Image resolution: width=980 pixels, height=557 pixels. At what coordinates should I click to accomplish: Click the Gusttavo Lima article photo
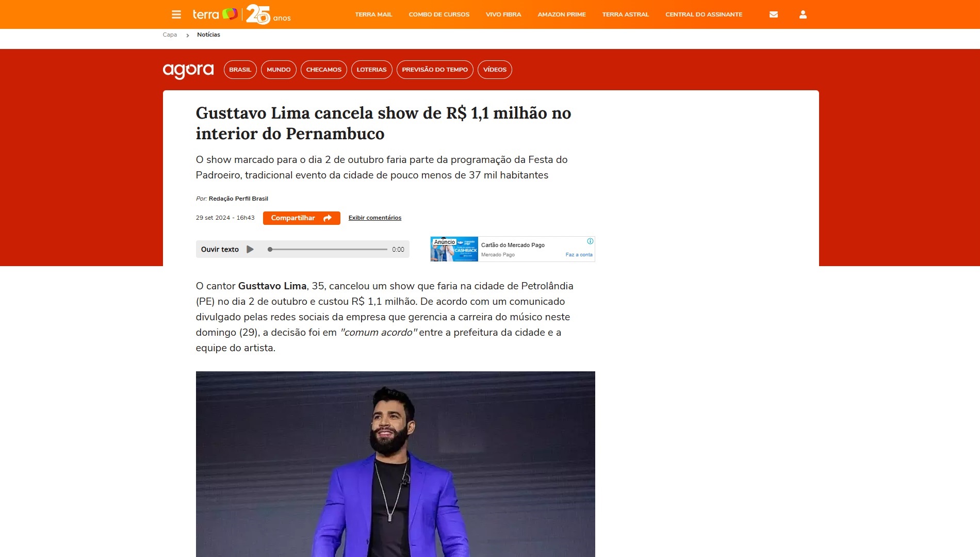coord(395,464)
